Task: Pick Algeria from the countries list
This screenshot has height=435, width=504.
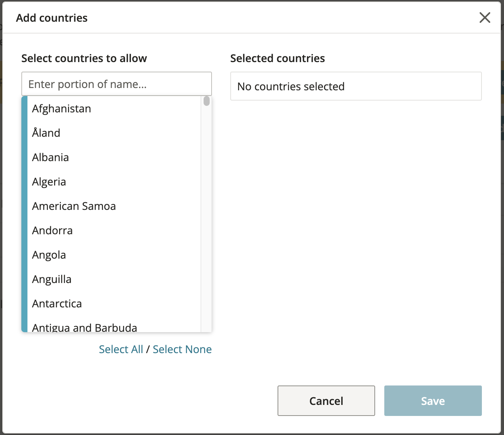Action: [114, 182]
